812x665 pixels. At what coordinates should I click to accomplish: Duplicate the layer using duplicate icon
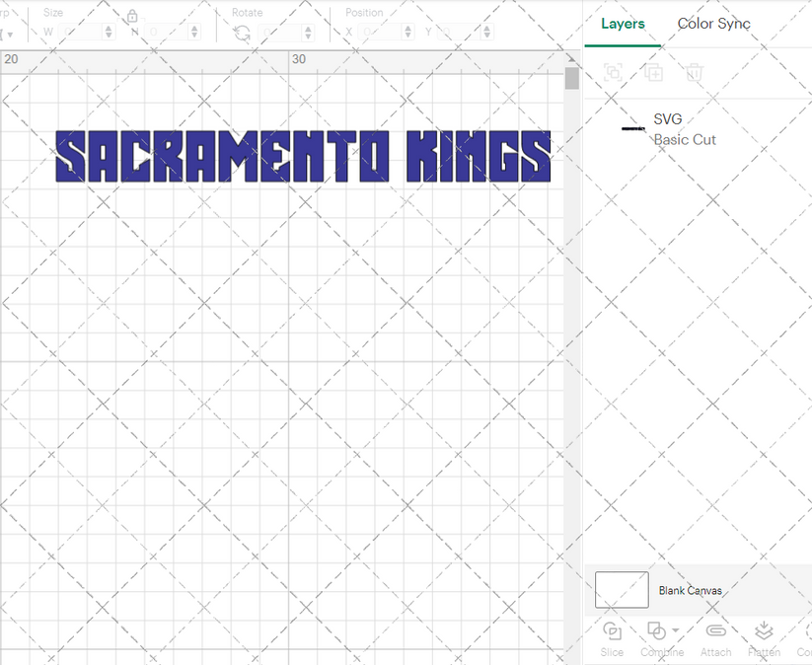[652, 73]
